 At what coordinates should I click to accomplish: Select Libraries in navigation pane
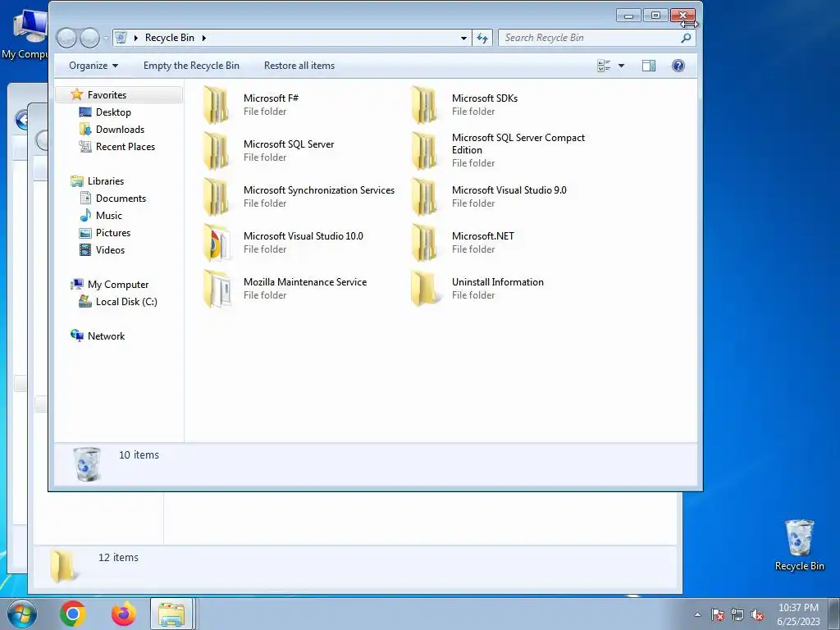[106, 181]
